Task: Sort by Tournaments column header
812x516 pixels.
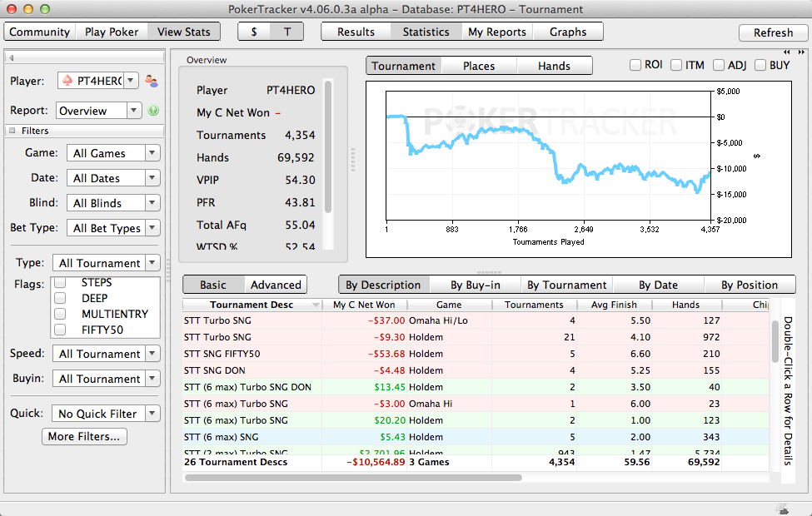Action: [534, 305]
